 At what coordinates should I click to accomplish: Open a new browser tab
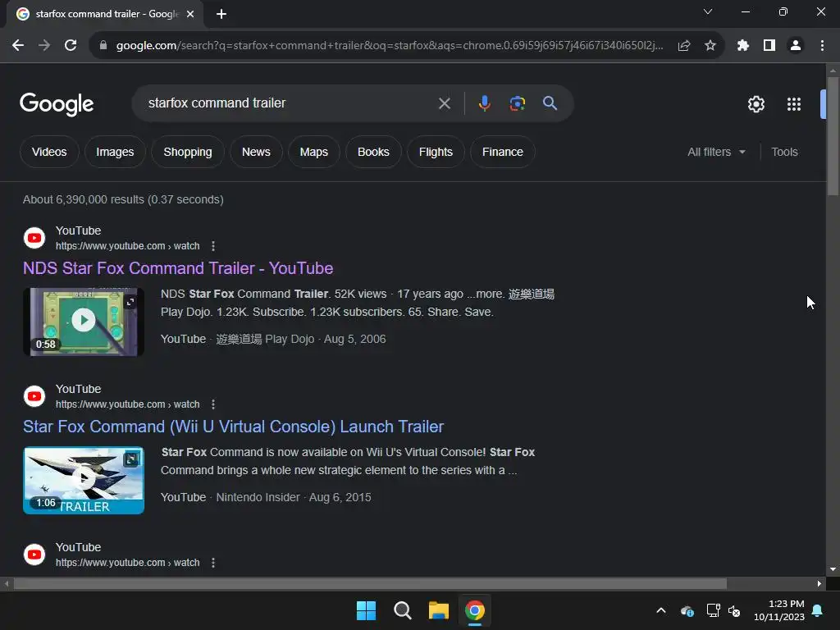[221, 14]
